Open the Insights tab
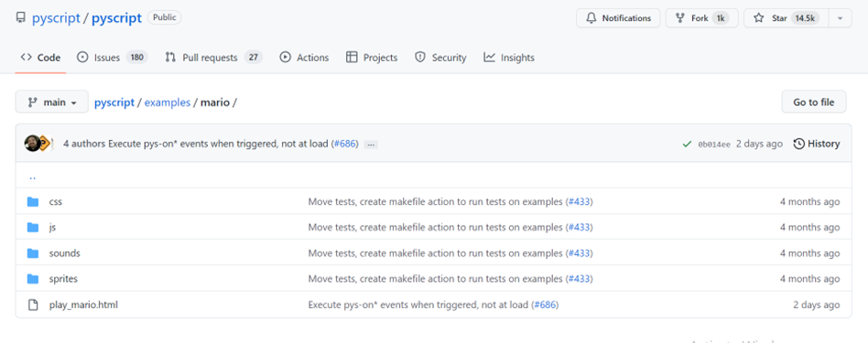868x343 pixels. tap(509, 58)
